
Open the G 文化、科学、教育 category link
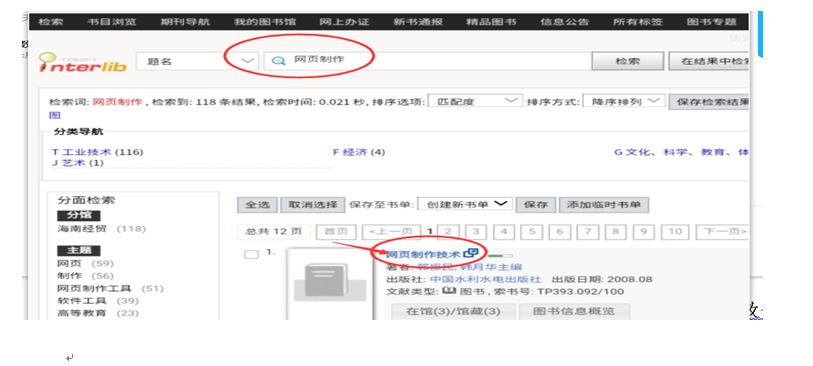(x=682, y=152)
